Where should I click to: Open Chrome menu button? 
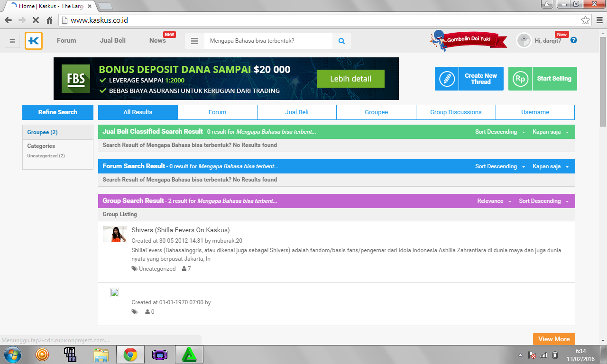tap(598, 20)
